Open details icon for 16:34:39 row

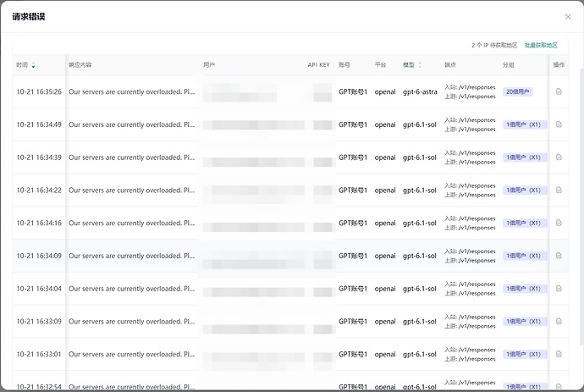point(559,157)
